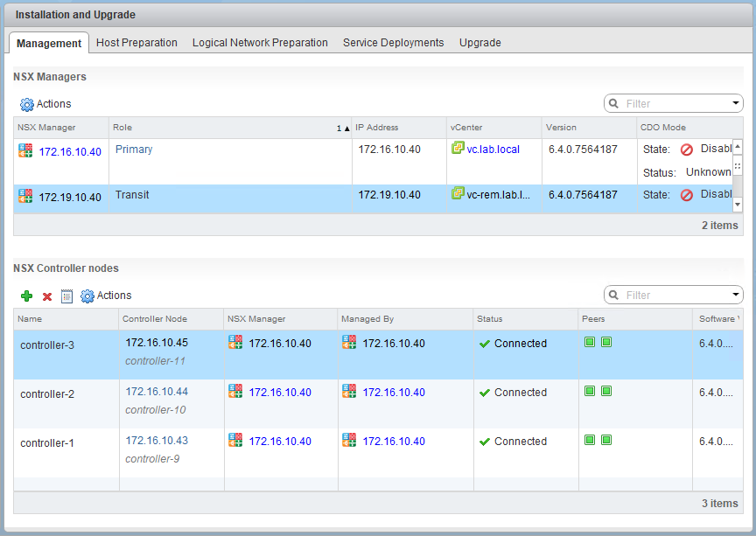This screenshot has width=756, height=536.
Task: Open the NSX Managers Actions gear
Action: [x=26, y=104]
